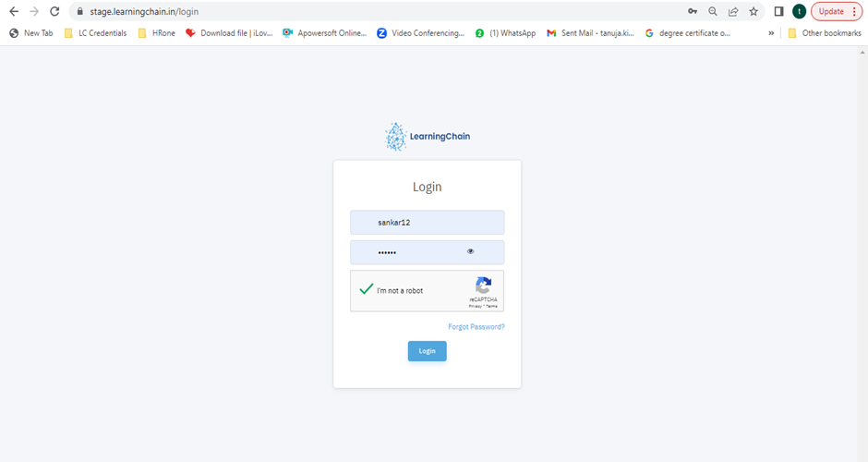Viewport: 868px width, 462px height.
Task: Show password using the eye icon
Action: tap(471, 251)
